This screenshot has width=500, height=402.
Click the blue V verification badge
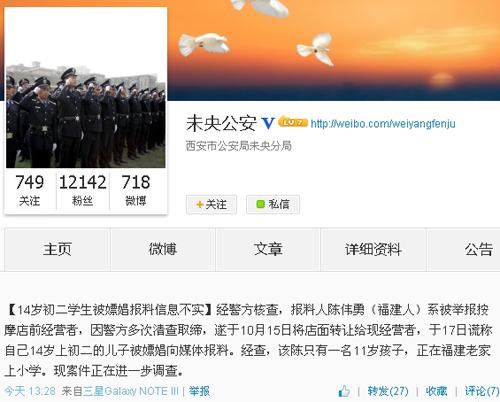[x=268, y=123]
